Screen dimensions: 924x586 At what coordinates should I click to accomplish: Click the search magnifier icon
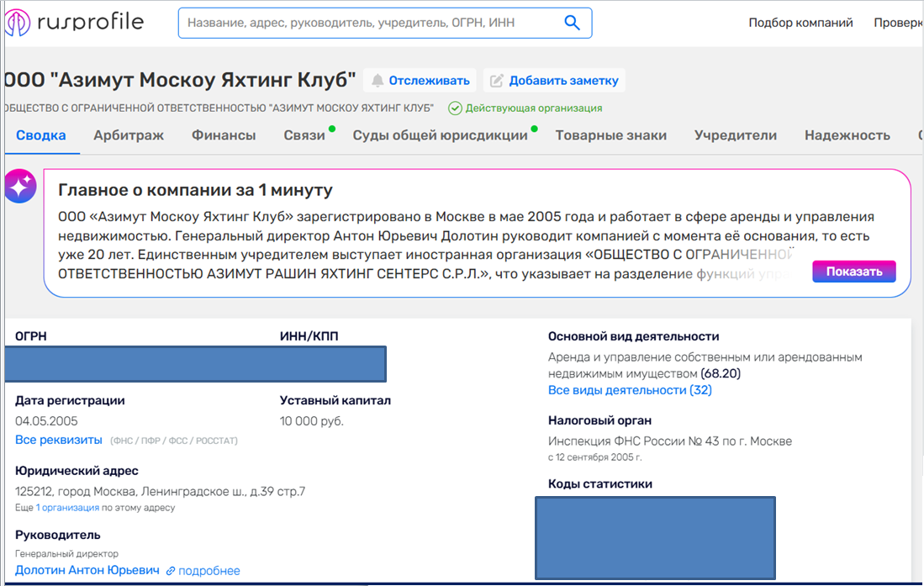click(572, 23)
